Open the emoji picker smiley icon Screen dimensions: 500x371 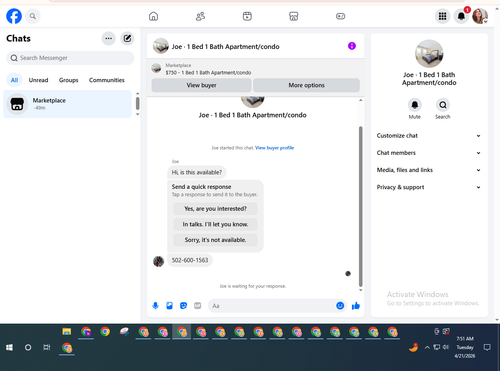pos(340,306)
